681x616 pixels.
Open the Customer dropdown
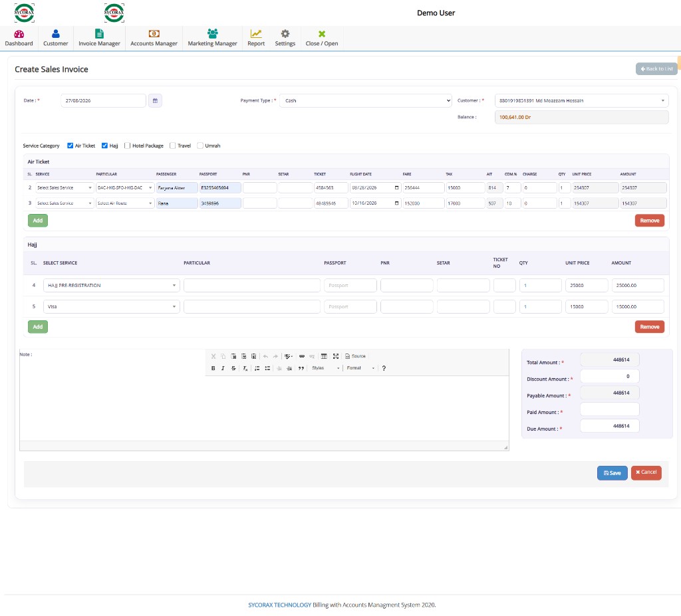click(x=581, y=101)
